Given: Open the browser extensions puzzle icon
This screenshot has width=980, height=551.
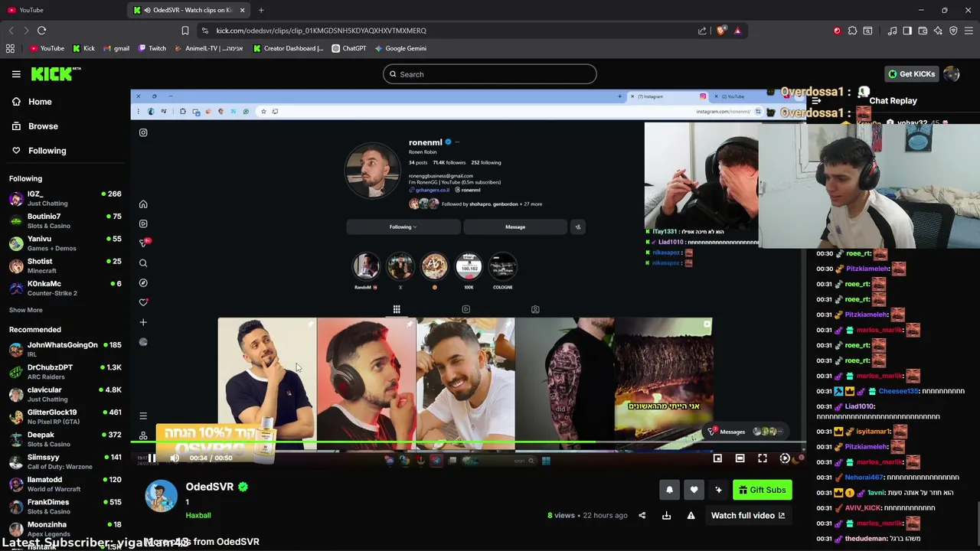Looking at the screenshot, I should pyautogui.click(x=852, y=31).
